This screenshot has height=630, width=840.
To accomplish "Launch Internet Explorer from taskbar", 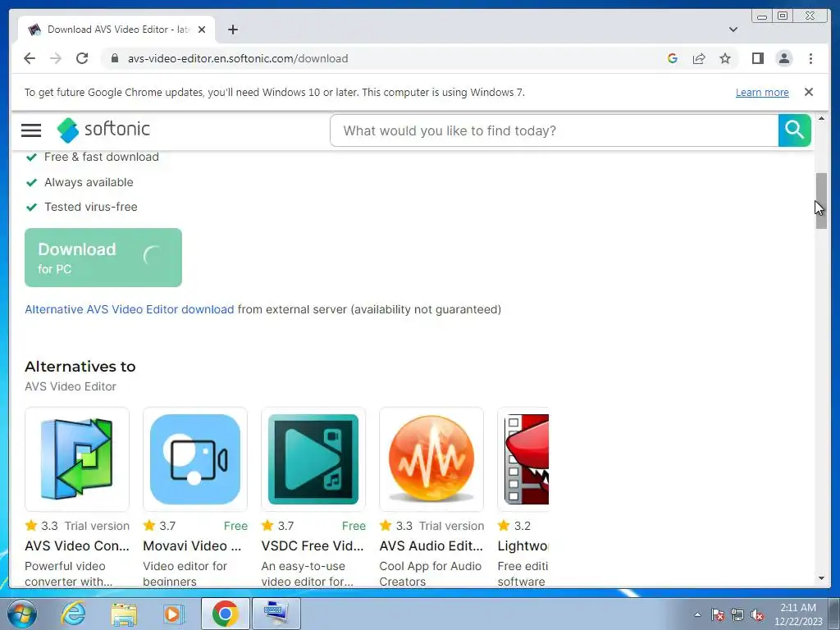I will click(73, 614).
